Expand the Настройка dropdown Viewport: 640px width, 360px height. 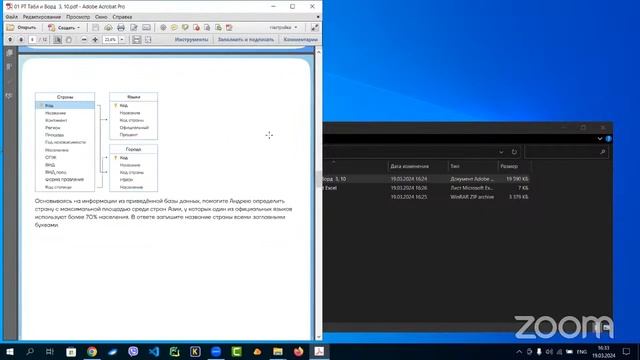pyautogui.click(x=283, y=28)
